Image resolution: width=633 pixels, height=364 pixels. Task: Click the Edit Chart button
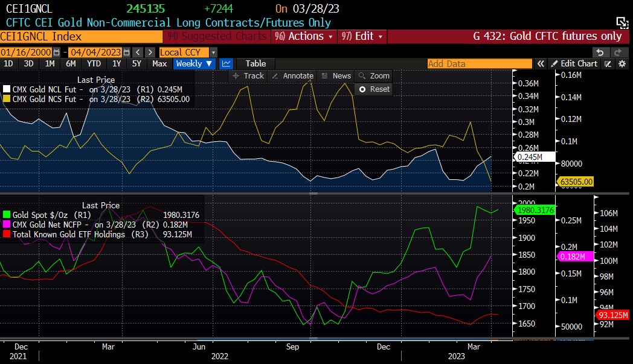pyautogui.click(x=574, y=63)
